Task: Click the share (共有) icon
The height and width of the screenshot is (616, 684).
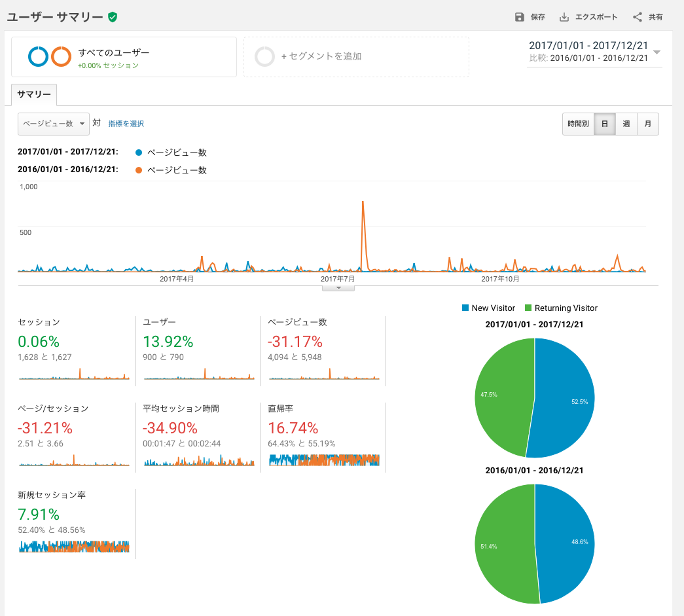Action: tap(638, 17)
